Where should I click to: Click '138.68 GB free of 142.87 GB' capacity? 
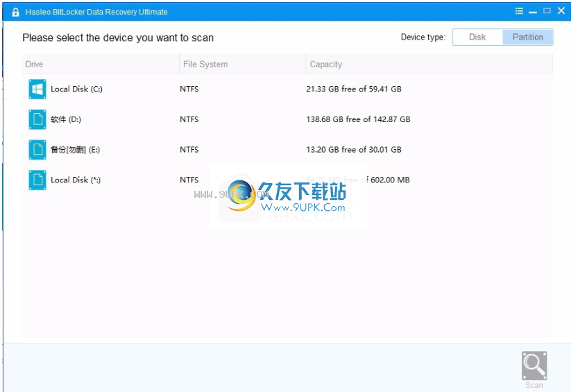358,119
